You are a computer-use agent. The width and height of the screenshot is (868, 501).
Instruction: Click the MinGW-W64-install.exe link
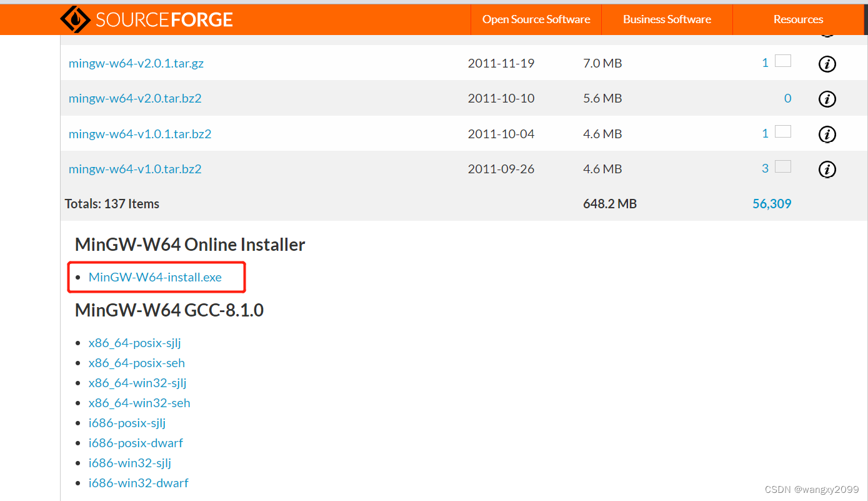click(x=155, y=277)
